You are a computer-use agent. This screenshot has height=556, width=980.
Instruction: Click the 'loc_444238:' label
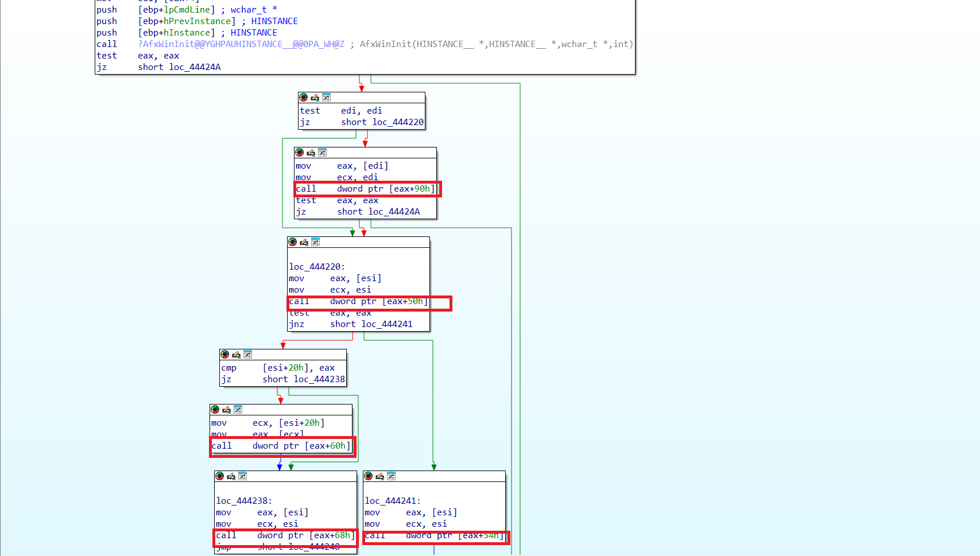tap(244, 501)
